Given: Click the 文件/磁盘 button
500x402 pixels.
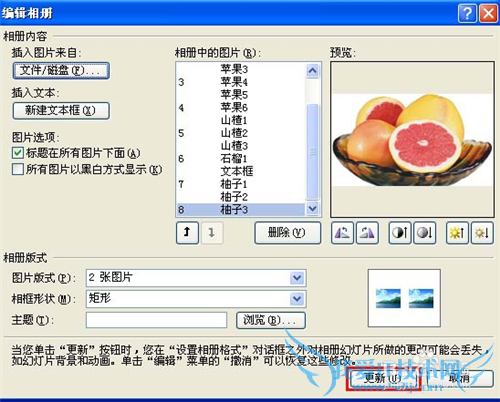Looking at the screenshot, I should (x=61, y=70).
